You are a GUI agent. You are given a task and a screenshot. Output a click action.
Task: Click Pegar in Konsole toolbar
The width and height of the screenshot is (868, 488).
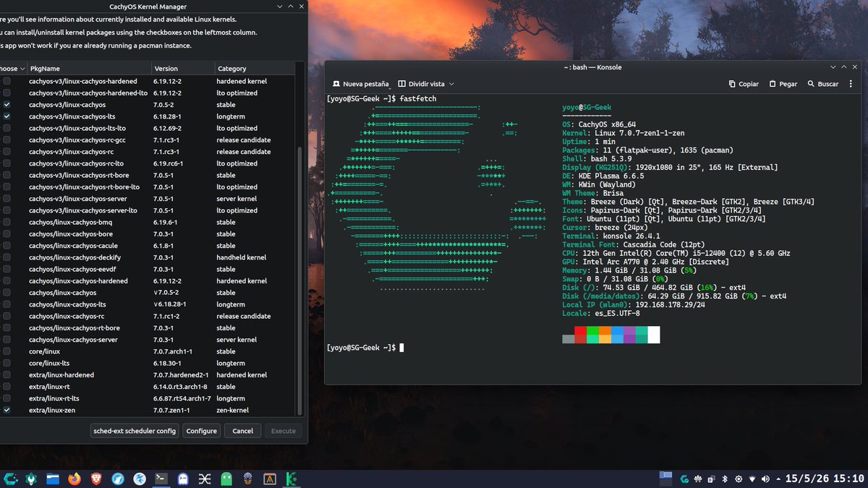[x=783, y=84]
